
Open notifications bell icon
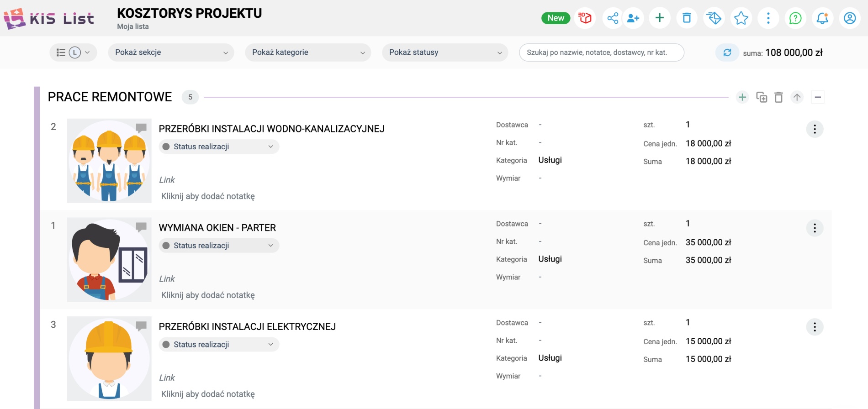tap(823, 18)
